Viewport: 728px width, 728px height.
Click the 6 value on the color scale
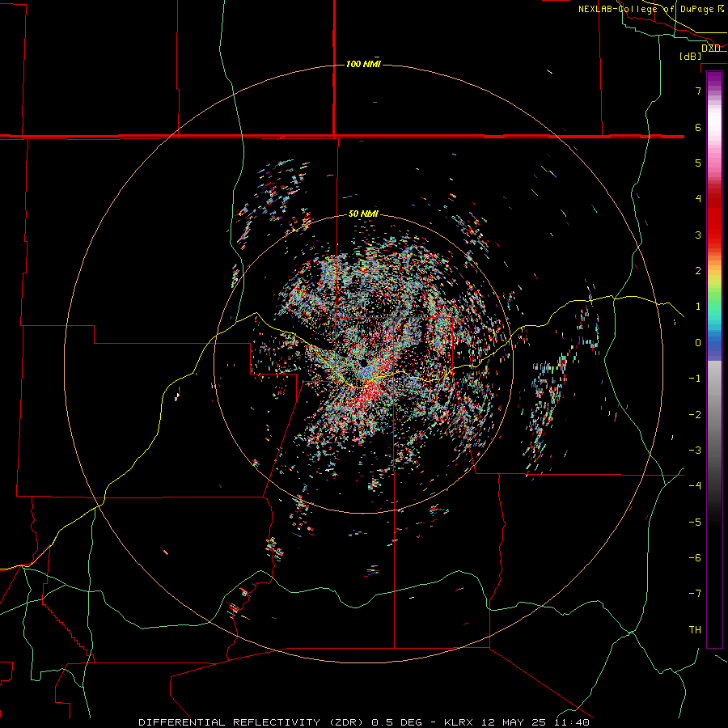tap(698, 127)
